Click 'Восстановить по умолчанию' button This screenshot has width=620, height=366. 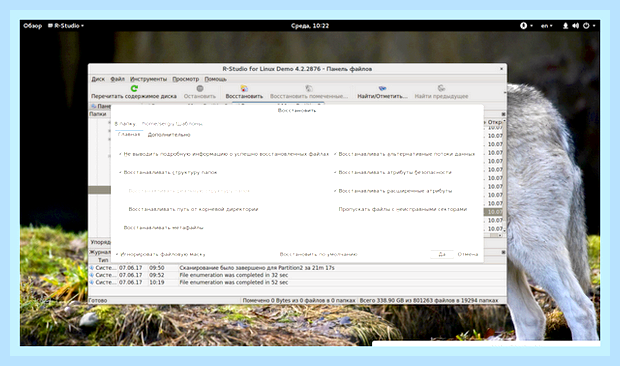click(x=318, y=254)
